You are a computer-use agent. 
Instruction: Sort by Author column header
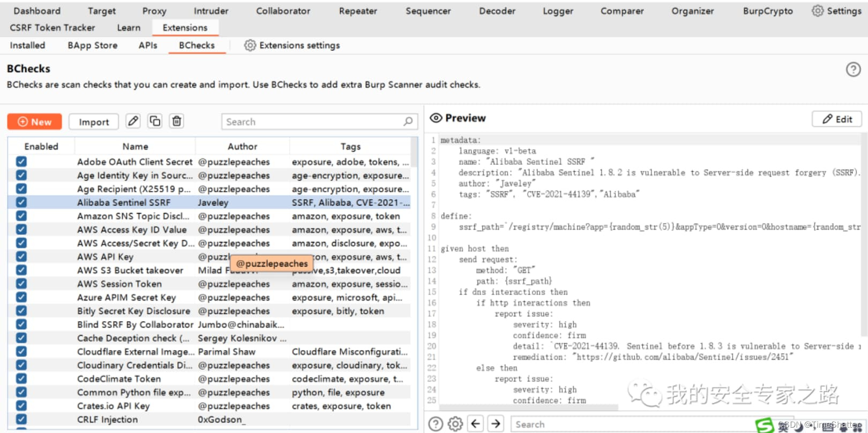tap(243, 146)
